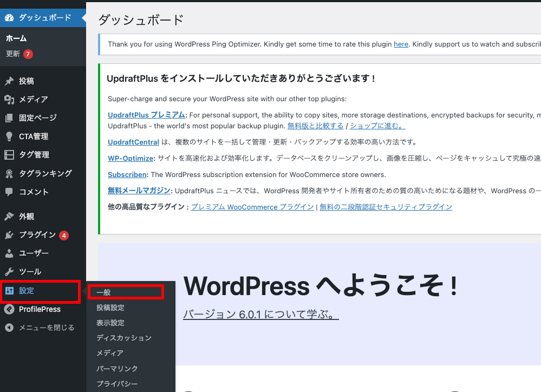Viewport: 541px width, 392px height.
Task: Open the Subscriben link
Action: click(x=127, y=174)
